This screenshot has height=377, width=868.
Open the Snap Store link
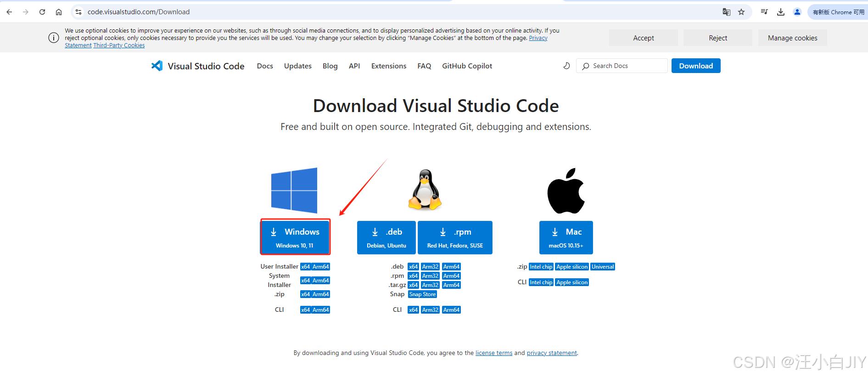point(422,294)
